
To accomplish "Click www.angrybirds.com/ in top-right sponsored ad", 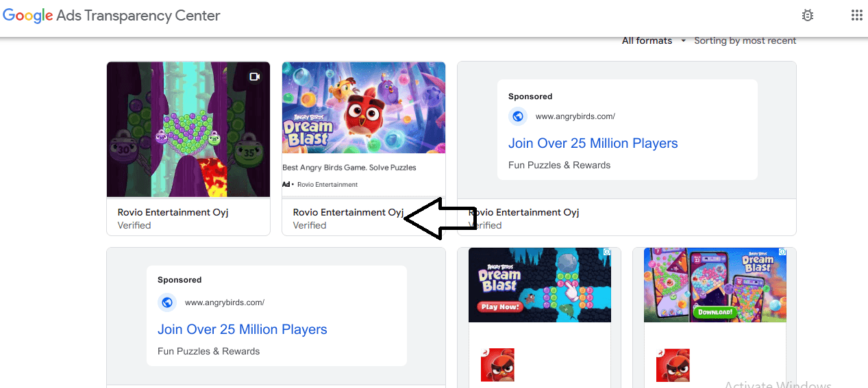I will (x=575, y=116).
